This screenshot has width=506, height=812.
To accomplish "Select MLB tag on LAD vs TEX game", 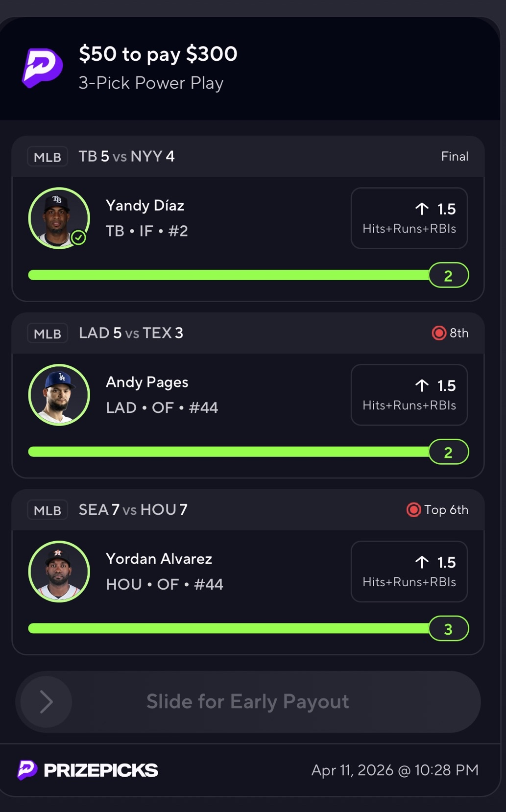I will click(47, 334).
